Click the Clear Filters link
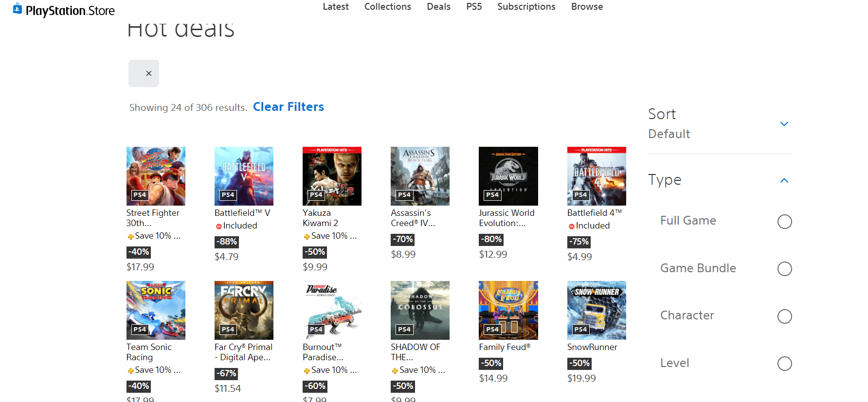Image resolution: width=868 pixels, height=402 pixels. click(x=288, y=107)
